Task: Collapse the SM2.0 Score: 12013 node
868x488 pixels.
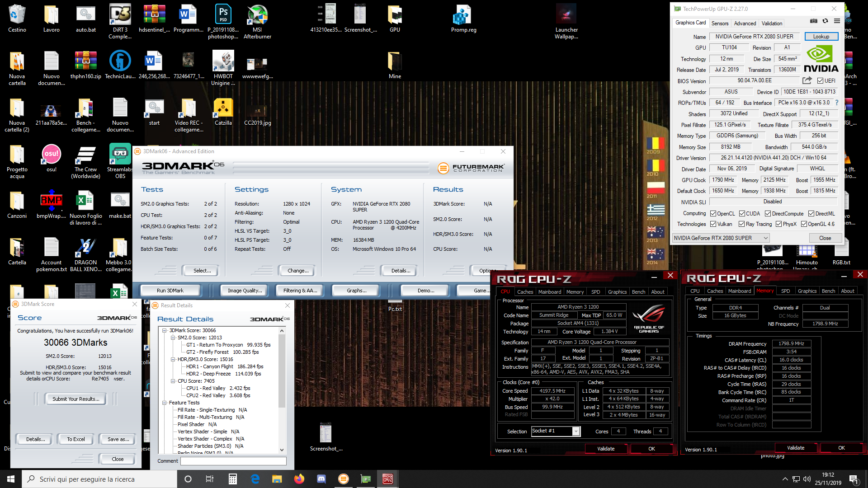Action: 173,338
